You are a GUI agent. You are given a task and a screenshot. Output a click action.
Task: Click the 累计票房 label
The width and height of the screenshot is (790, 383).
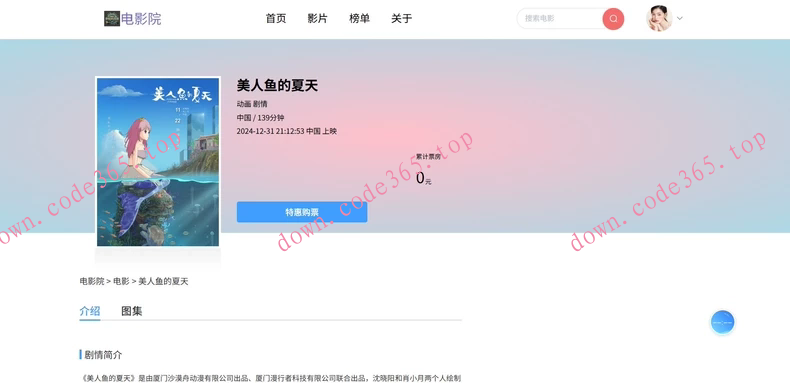(x=428, y=157)
